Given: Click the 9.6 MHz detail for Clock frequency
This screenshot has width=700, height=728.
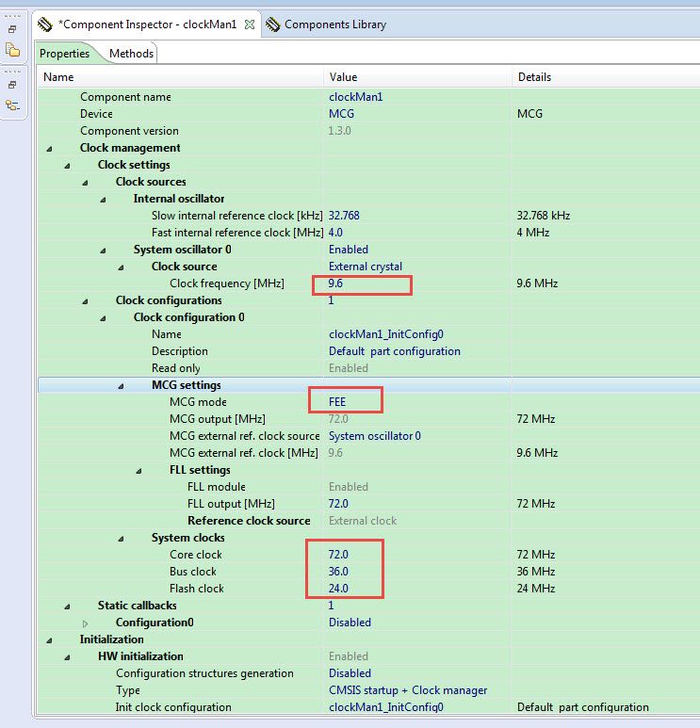Looking at the screenshot, I should 537,283.
